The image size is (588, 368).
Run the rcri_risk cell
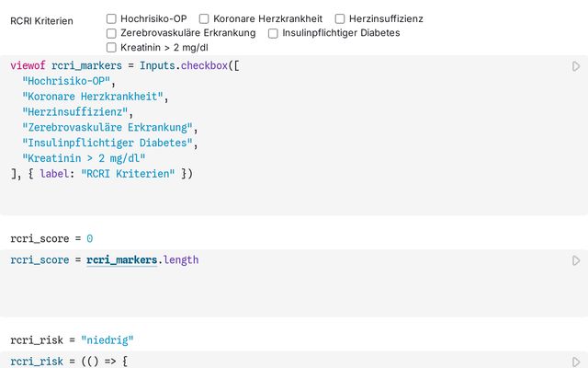click(x=576, y=362)
